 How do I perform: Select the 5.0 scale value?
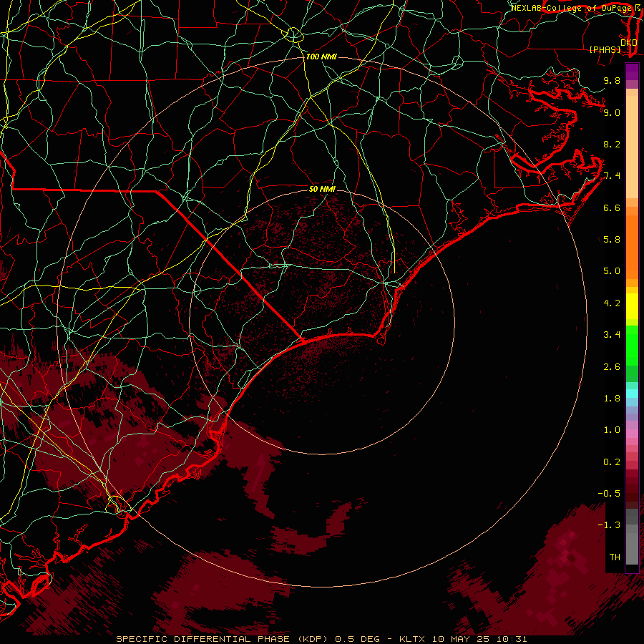(612, 271)
